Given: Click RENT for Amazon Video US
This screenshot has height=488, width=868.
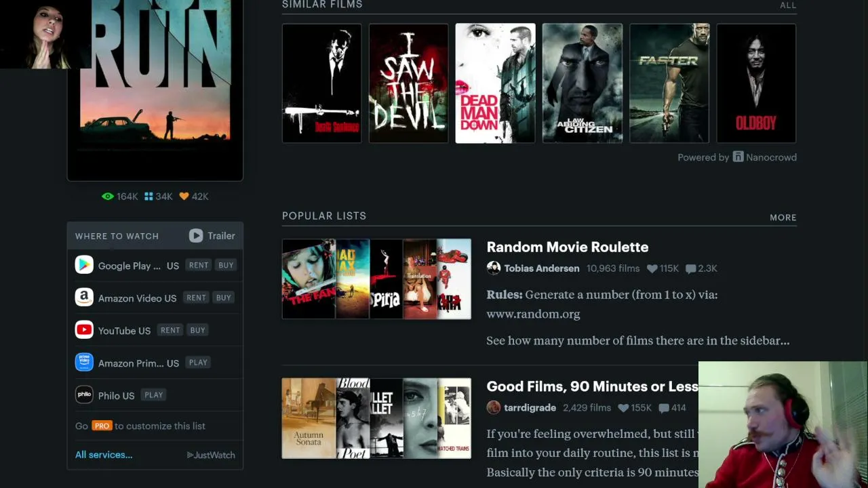Looking at the screenshot, I should point(196,298).
